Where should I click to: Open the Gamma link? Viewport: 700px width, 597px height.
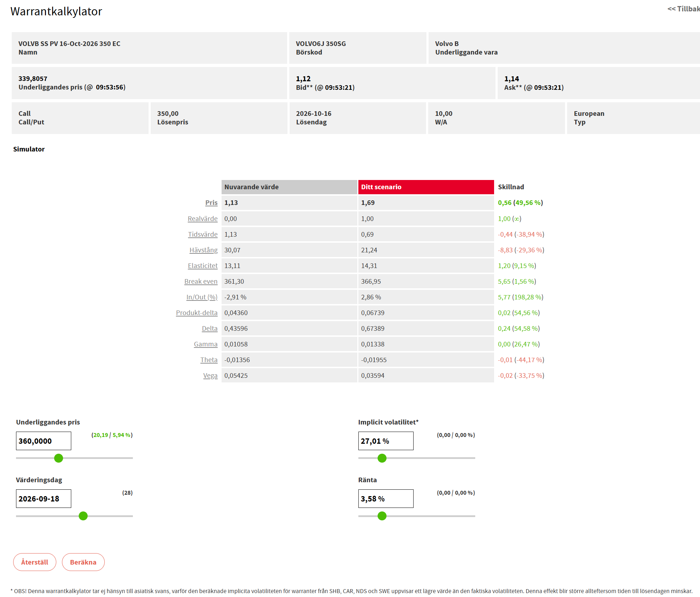point(206,344)
